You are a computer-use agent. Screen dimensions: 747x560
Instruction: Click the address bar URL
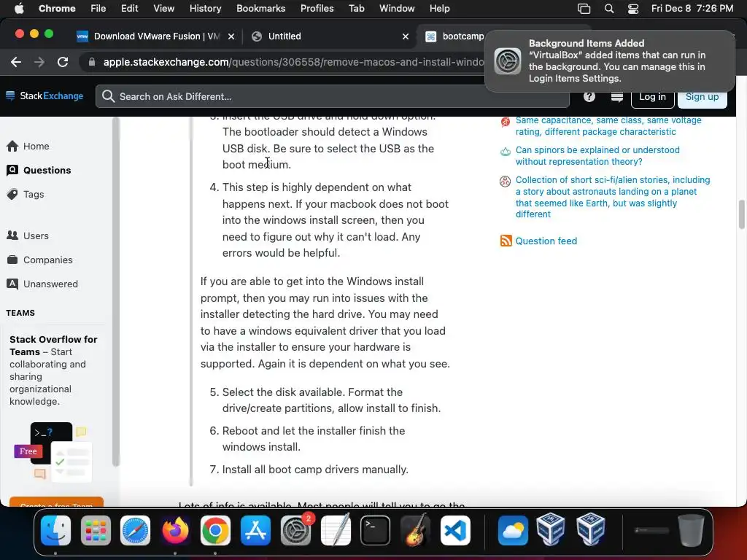[x=293, y=62]
